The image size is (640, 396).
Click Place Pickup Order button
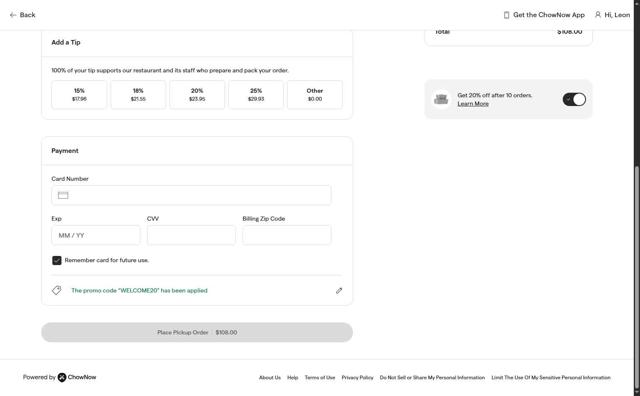197,332
